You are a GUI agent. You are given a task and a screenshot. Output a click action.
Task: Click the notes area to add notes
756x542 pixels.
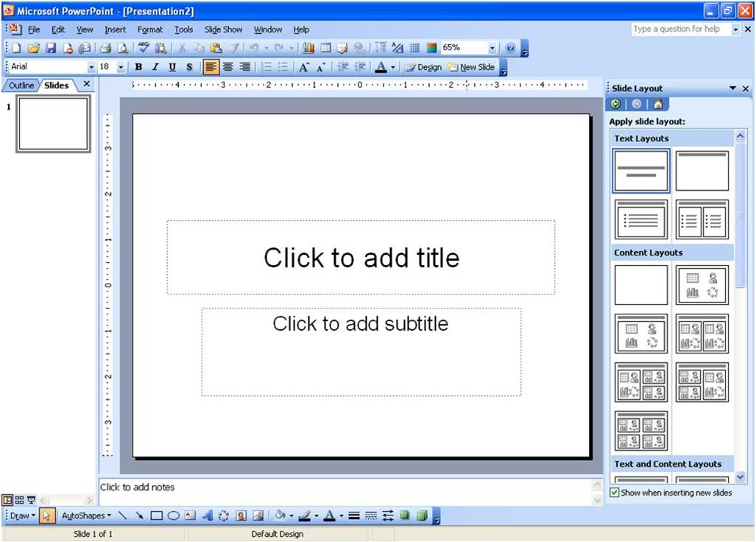(345, 491)
